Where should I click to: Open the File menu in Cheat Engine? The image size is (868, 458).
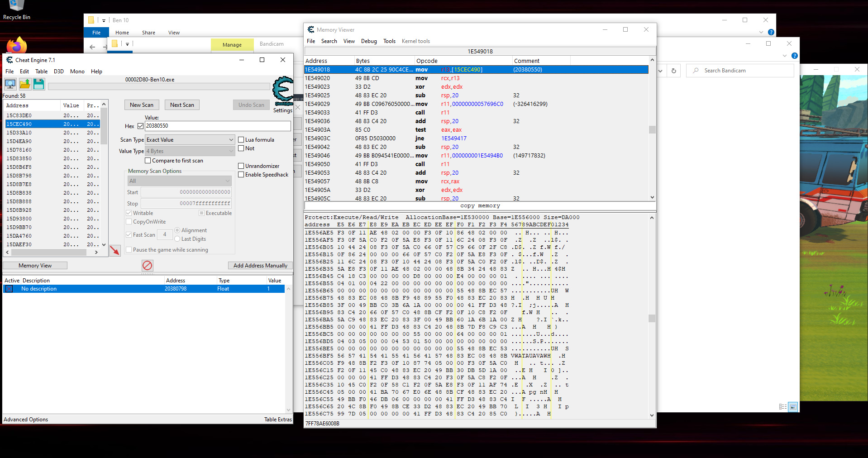pos(10,72)
